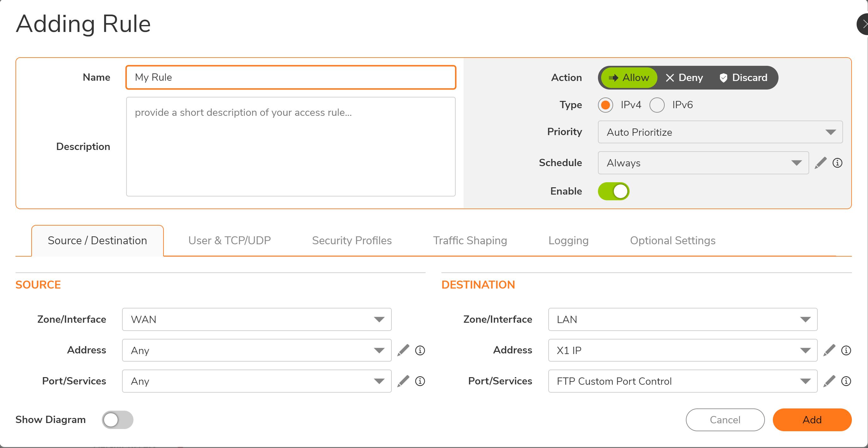The width and height of the screenshot is (868, 448).
Task: Open the Priority Auto Prioritize dropdown
Action: (720, 132)
